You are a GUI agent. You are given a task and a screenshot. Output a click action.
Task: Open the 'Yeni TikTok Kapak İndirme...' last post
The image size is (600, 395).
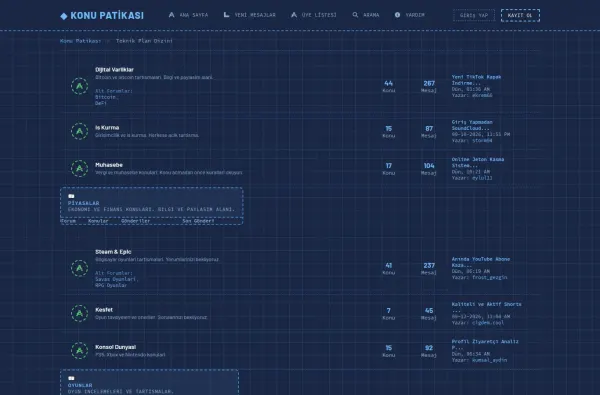pyautogui.click(x=476, y=80)
